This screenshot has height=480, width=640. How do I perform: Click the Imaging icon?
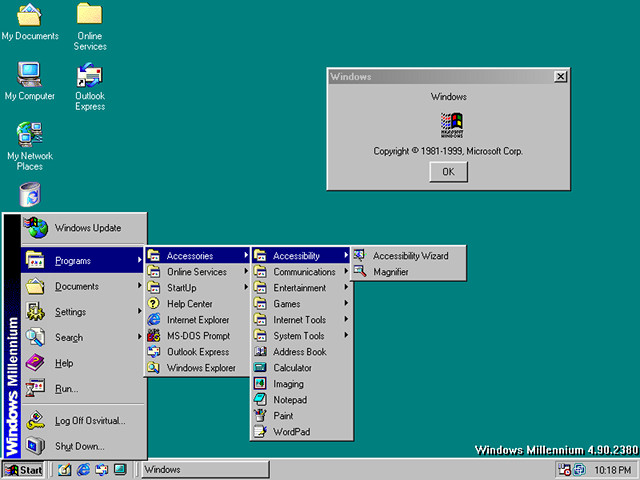pyautogui.click(x=260, y=384)
